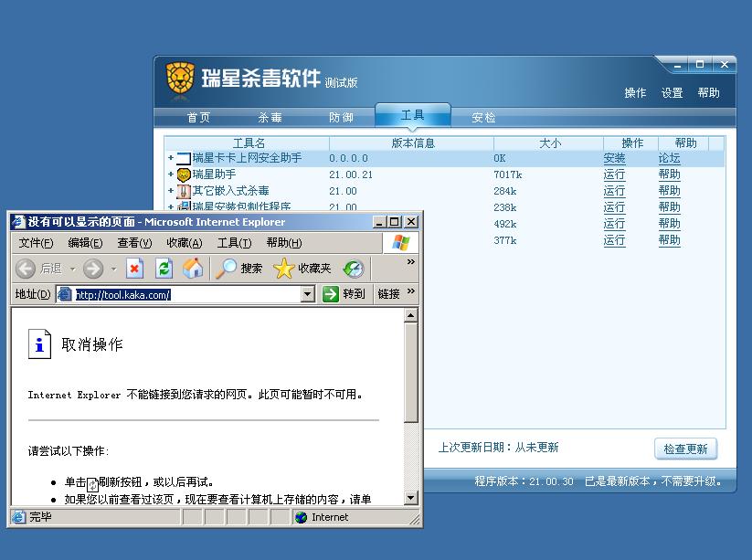Click the IE scrollbar down arrow
Viewport: 752px width, 560px height.
pyautogui.click(x=410, y=498)
